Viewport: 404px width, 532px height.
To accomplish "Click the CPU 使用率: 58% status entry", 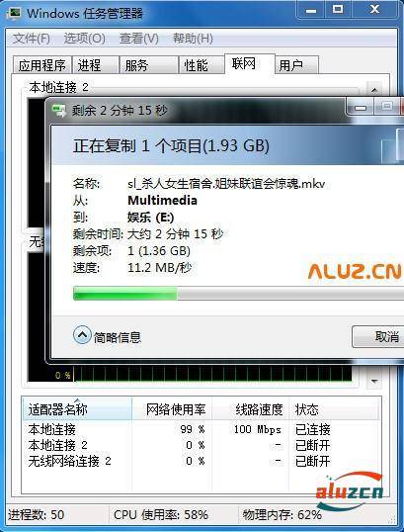I will tap(161, 515).
